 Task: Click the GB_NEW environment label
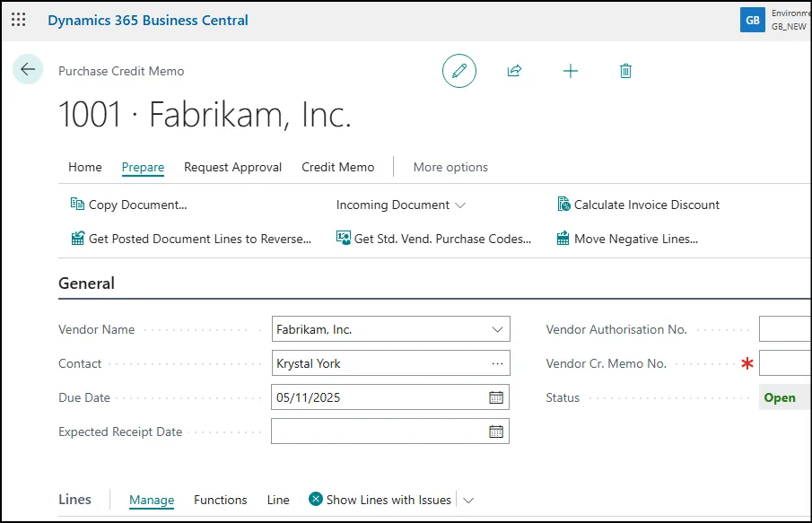pyautogui.click(x=789, y=26)
